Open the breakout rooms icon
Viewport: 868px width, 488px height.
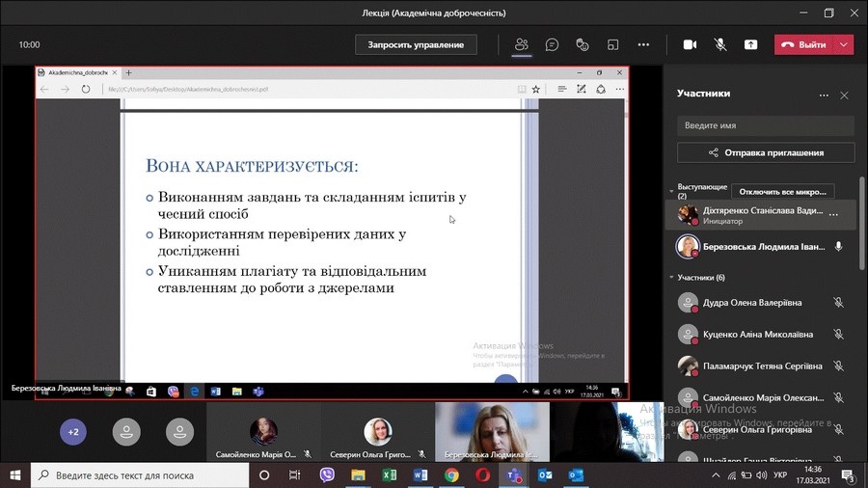pyautogui.click(x=612, y=44)
